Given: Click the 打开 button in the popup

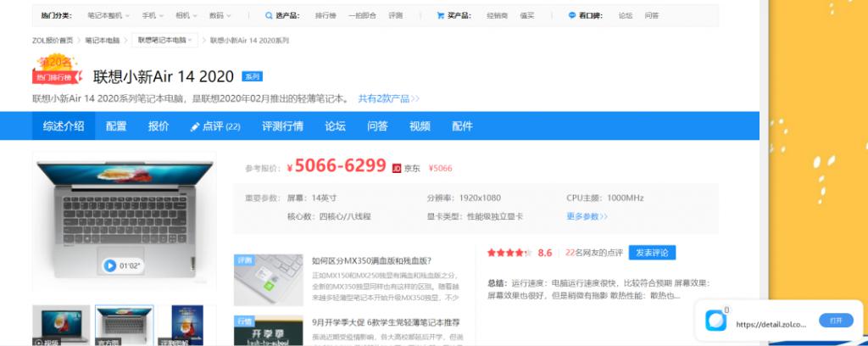Looking at the screenshot, I should tap(836, 321).
